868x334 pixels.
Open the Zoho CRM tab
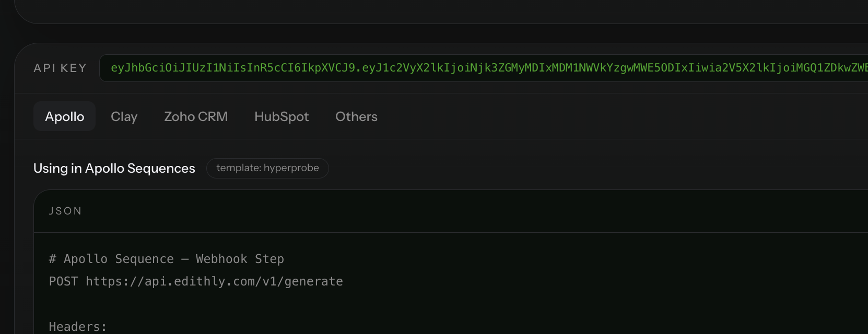coord(196,116)
